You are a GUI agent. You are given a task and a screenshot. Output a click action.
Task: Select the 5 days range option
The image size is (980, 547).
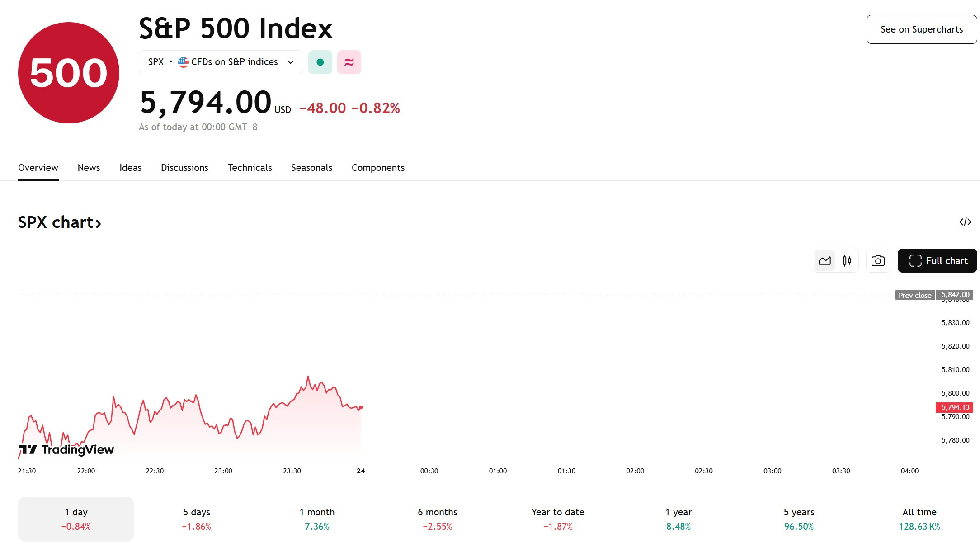[x=197, y=519]
